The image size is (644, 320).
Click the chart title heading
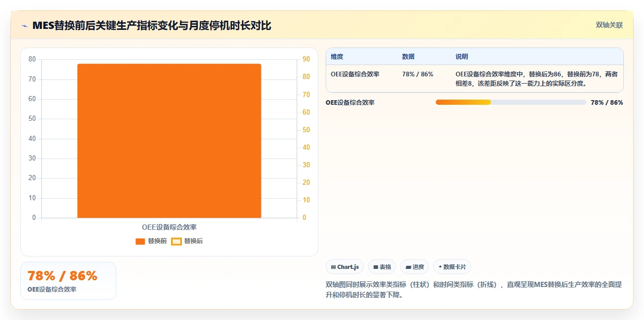click(151, 25)
